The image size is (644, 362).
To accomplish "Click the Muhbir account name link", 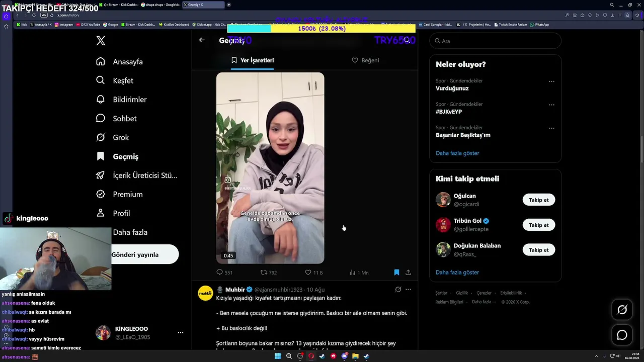I will point(235,290).
